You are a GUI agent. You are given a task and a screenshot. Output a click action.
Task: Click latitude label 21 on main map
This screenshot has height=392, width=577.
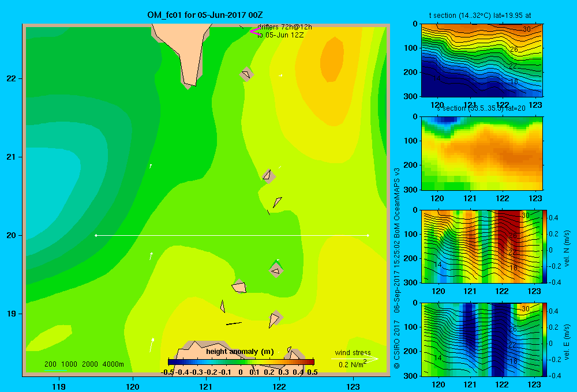click(x=12, y=157)
